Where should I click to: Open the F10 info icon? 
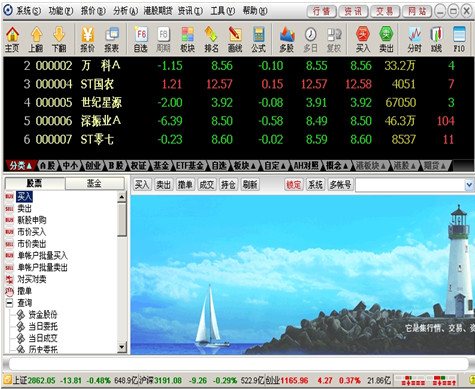click(x=459, y=39)
